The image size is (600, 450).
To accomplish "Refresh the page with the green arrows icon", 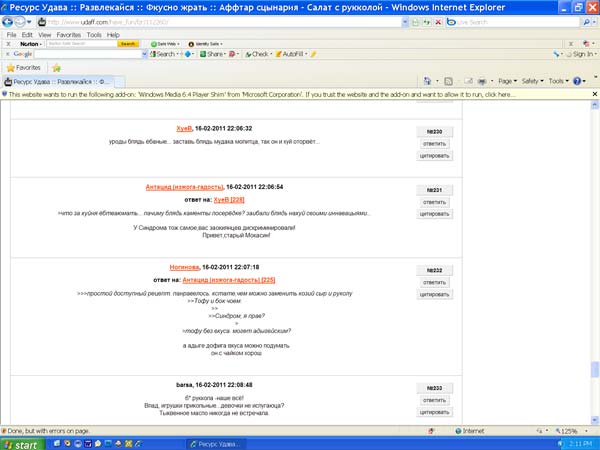I will [427, 22].
